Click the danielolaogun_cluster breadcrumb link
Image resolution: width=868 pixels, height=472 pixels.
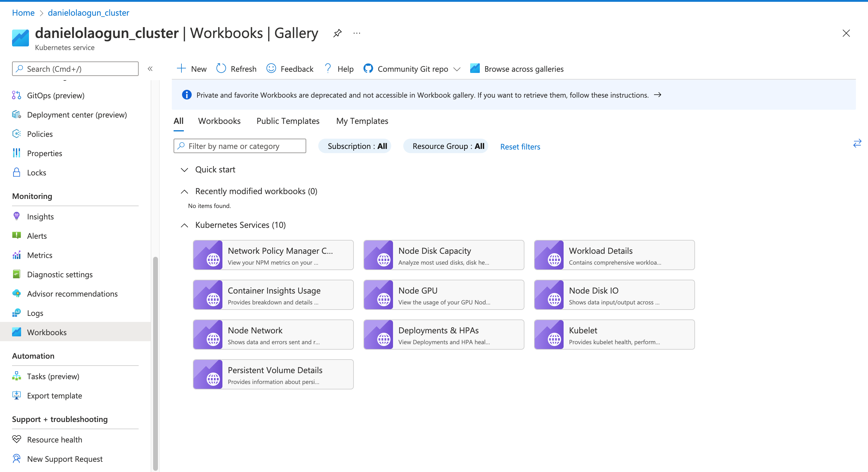point(89,12)
